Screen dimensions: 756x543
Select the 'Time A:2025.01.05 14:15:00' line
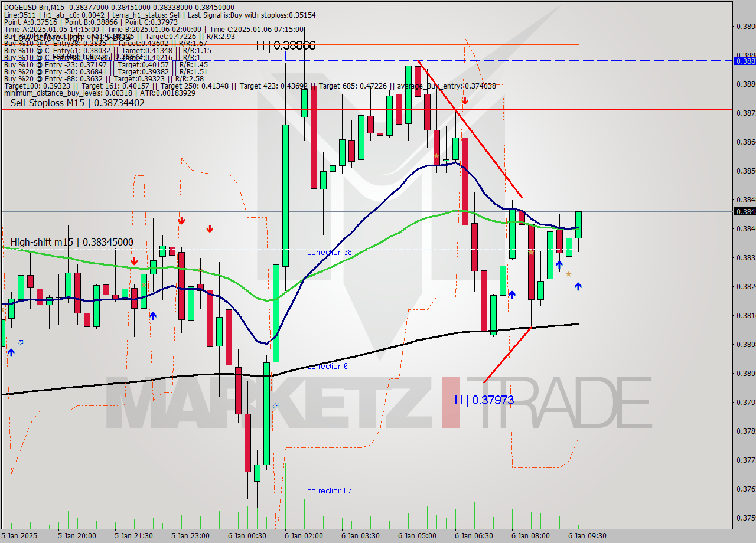click(x=154, y=29)
